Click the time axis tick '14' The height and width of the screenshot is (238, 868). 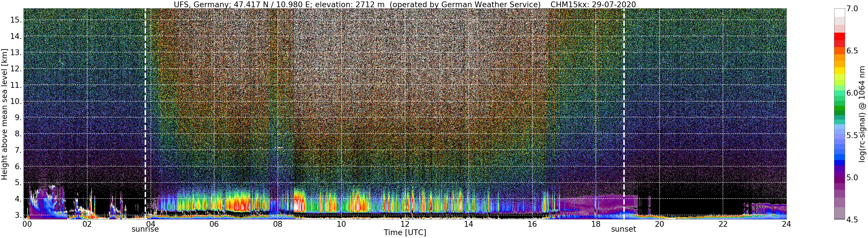[468, 224]
